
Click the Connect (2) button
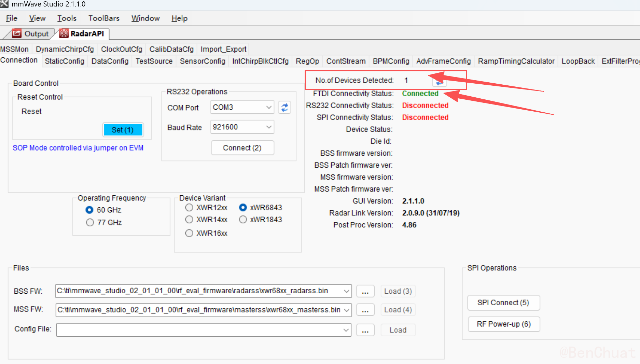(242, 148)
